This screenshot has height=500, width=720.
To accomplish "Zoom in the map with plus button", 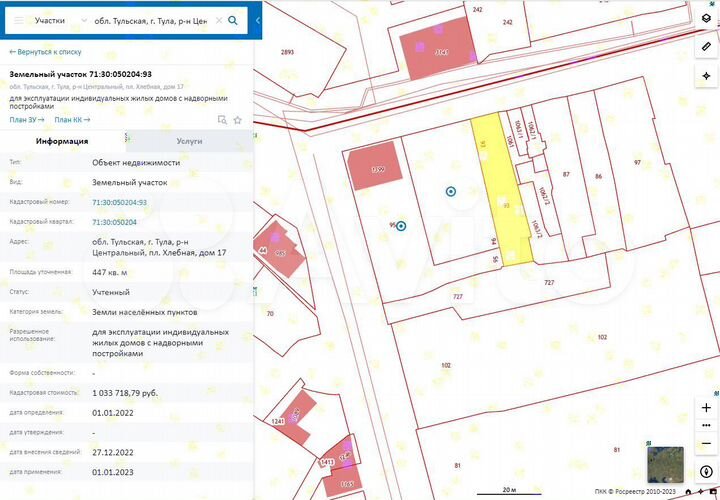I will tap(707, 408).
